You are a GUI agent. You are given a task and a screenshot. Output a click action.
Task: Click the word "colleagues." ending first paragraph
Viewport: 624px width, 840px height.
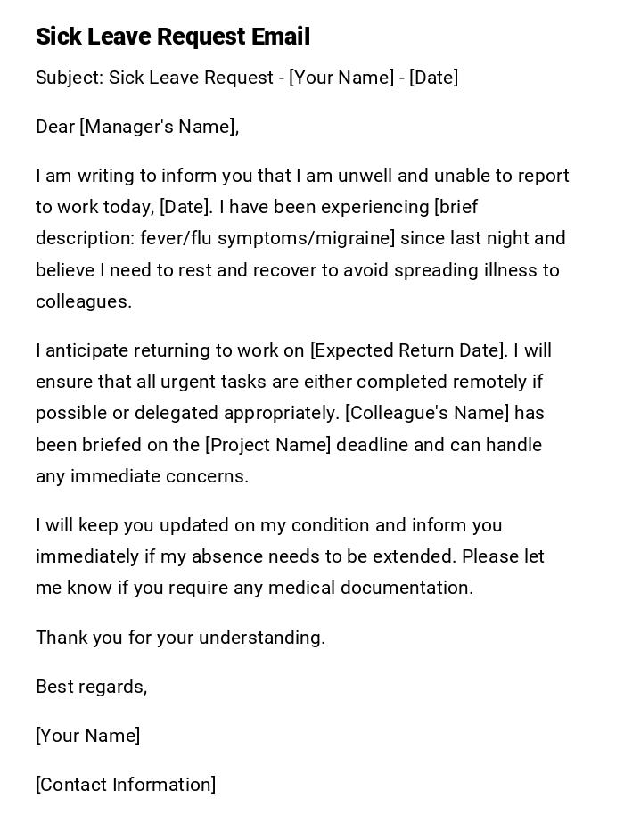84,301
